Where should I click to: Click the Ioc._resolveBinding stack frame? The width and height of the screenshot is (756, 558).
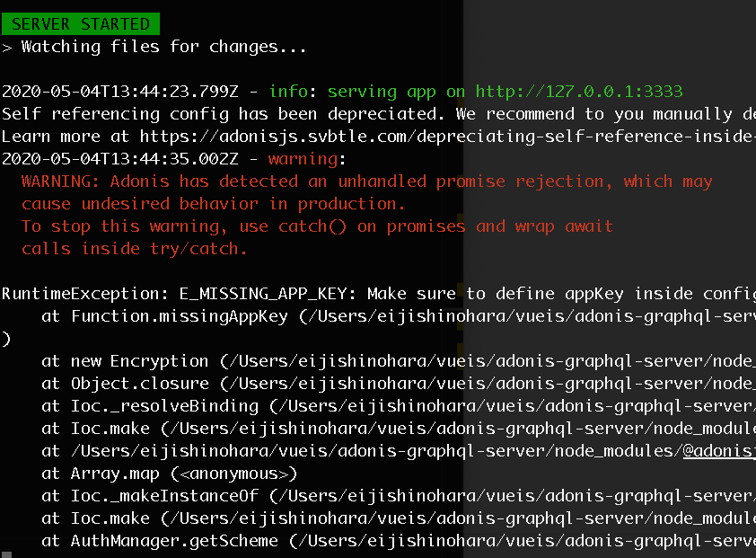click(x=399, y=406)
